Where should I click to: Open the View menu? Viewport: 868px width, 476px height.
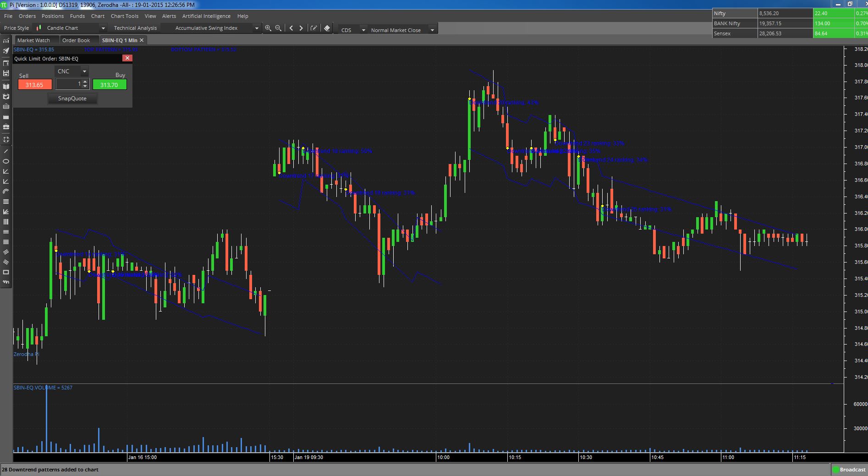coord(150,16)
